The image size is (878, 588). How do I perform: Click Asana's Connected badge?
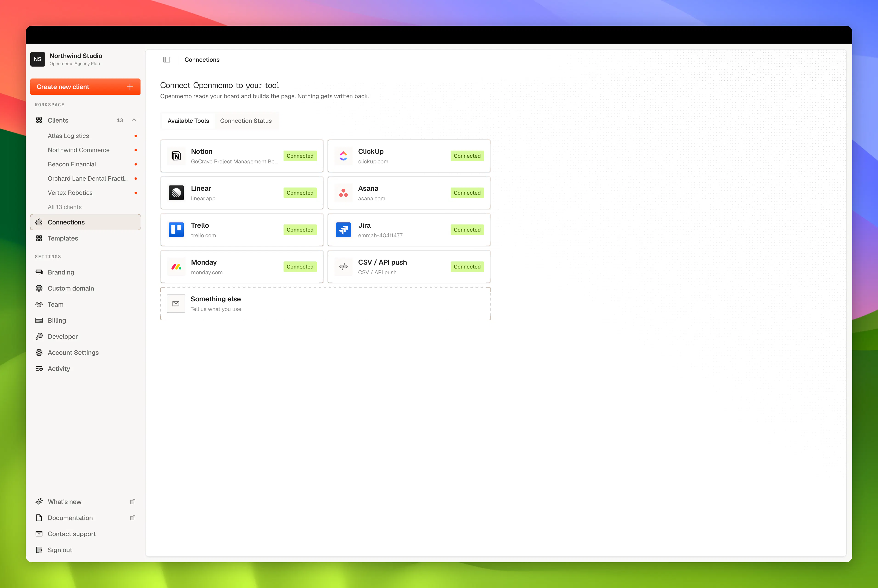[x=467, y=193]
